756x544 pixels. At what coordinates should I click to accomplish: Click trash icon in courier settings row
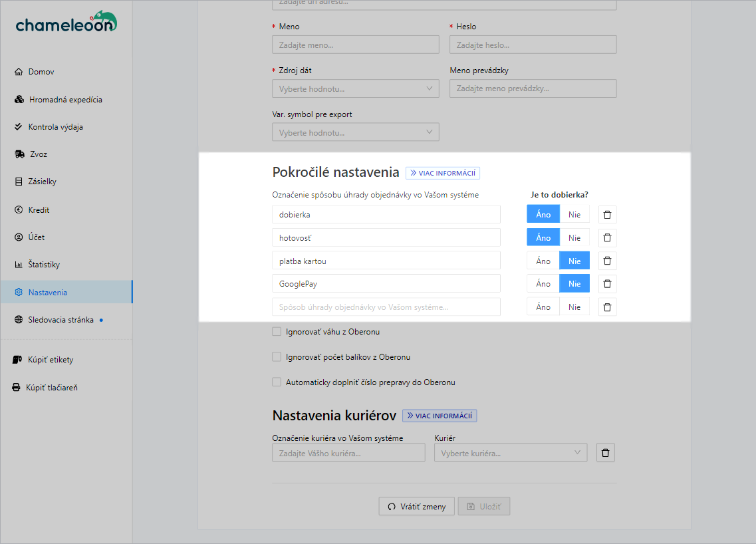coord(605,453)
